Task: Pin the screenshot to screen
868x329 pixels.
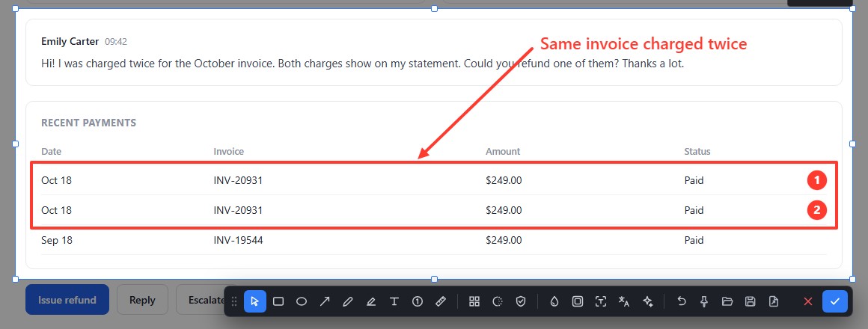Action: click(704, 301)
